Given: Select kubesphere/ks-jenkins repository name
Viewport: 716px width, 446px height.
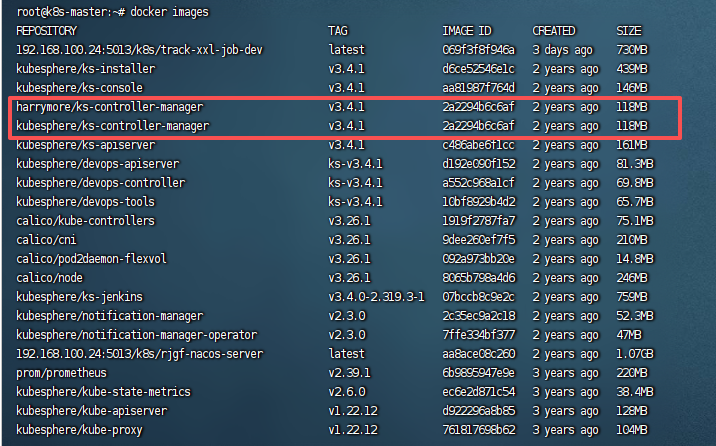Looking at the screenshot, I should point(79,297).
